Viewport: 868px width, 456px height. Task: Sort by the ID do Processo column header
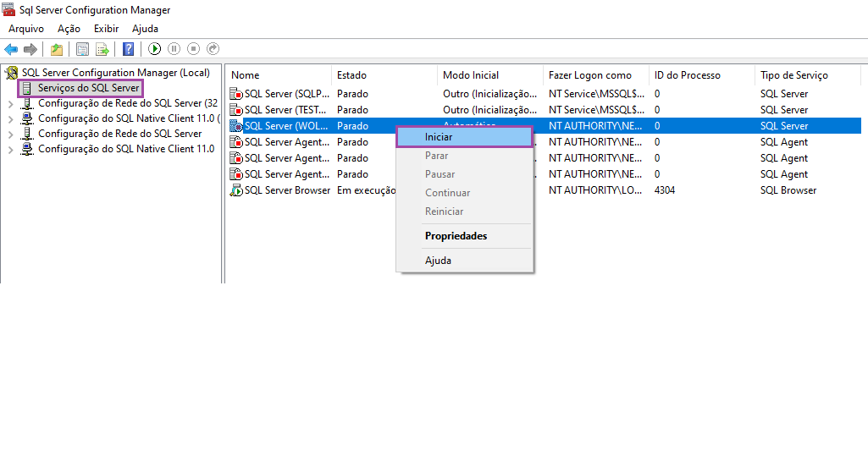(x=701, y=75)
